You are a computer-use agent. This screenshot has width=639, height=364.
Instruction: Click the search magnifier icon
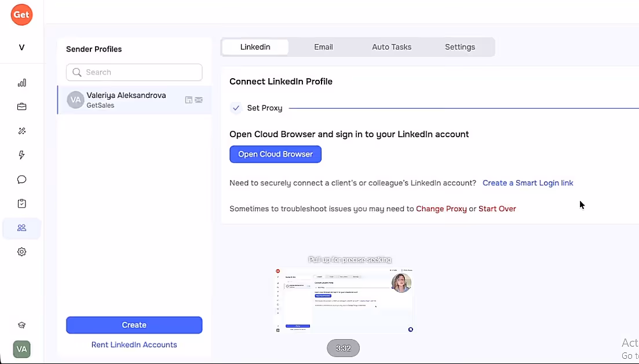(x=76, y=72)
